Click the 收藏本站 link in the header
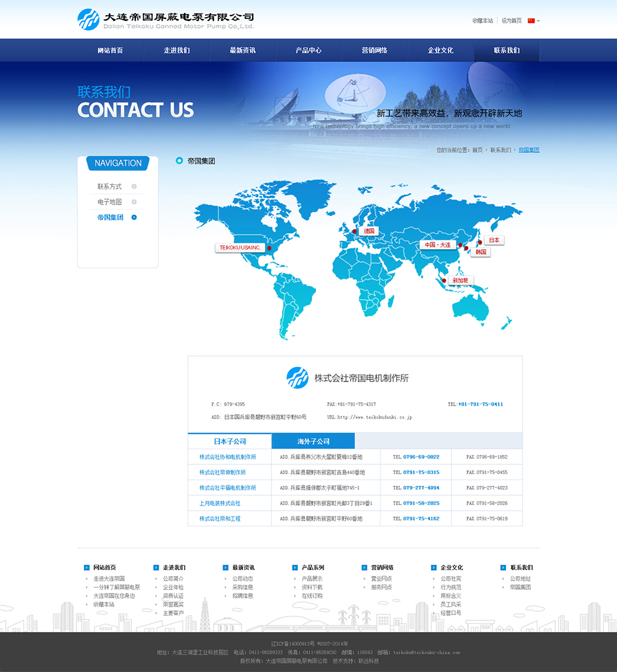 483,21
